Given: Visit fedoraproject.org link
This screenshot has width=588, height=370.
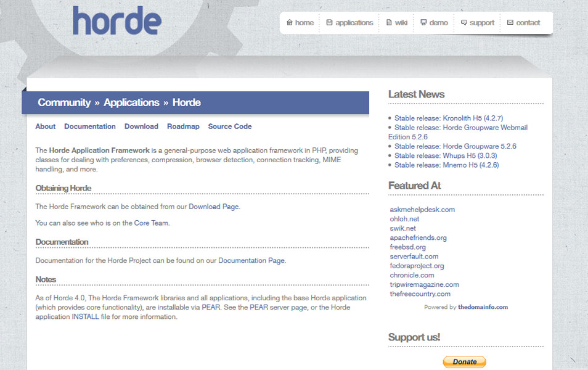Looking at the screenshot, I should pos(417,266).
